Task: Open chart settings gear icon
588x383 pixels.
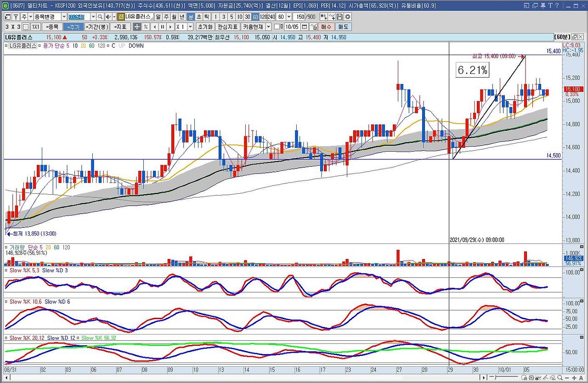Action: (x=347, y=17)
